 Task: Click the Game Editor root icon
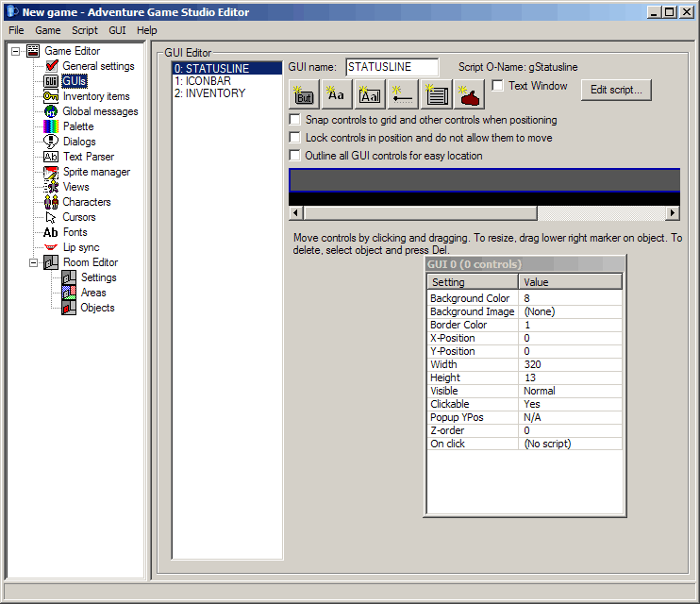(x=33, y=51)
